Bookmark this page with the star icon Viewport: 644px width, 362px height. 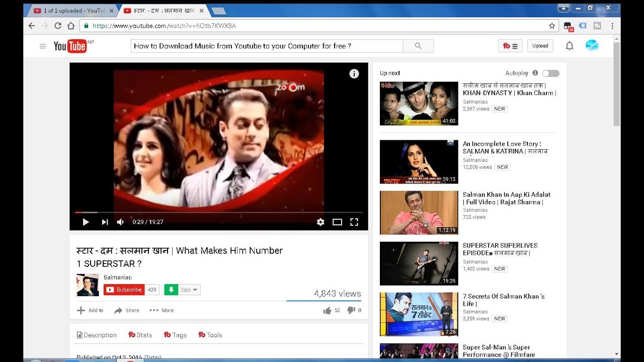(552, 26)
